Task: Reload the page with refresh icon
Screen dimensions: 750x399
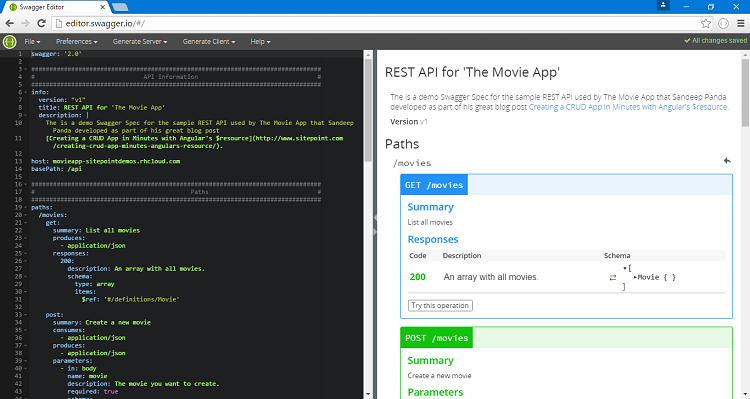Action: click(x=42, y=23)
